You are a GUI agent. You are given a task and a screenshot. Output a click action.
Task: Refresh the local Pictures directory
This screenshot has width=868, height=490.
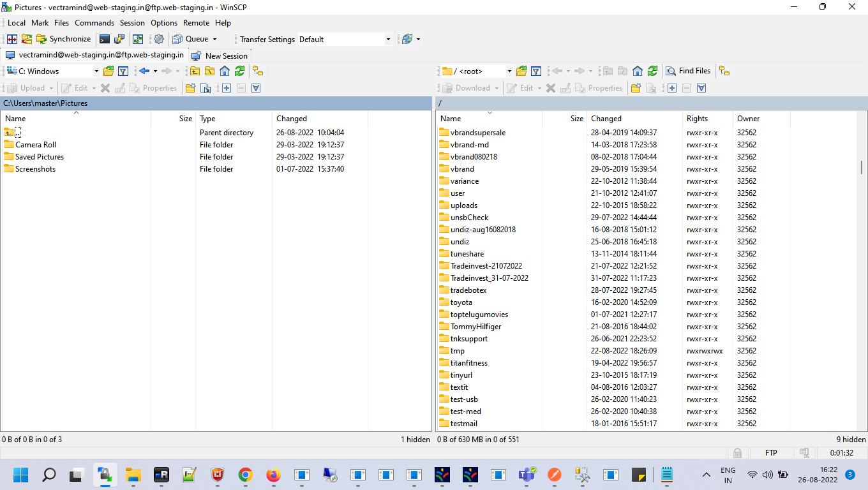click(239, 71)
